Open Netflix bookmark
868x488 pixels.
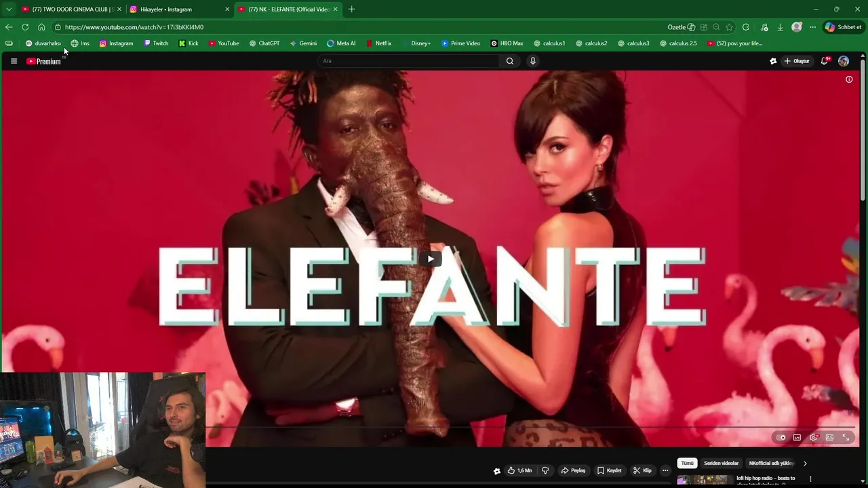tap(378, 43)
